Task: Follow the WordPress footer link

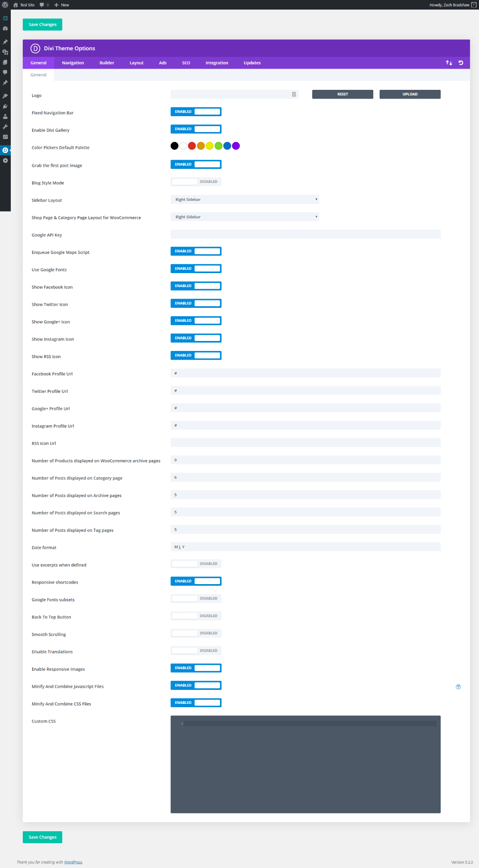Action: [73, 862]
